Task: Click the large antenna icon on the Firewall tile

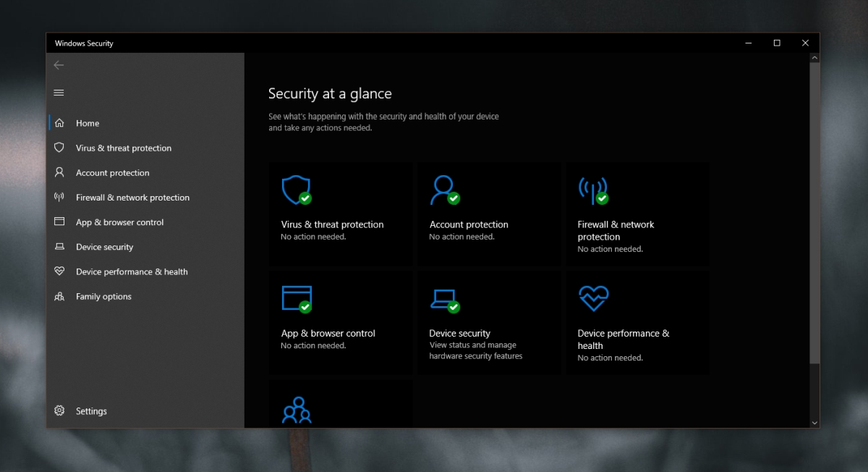Action: (593, 190)
